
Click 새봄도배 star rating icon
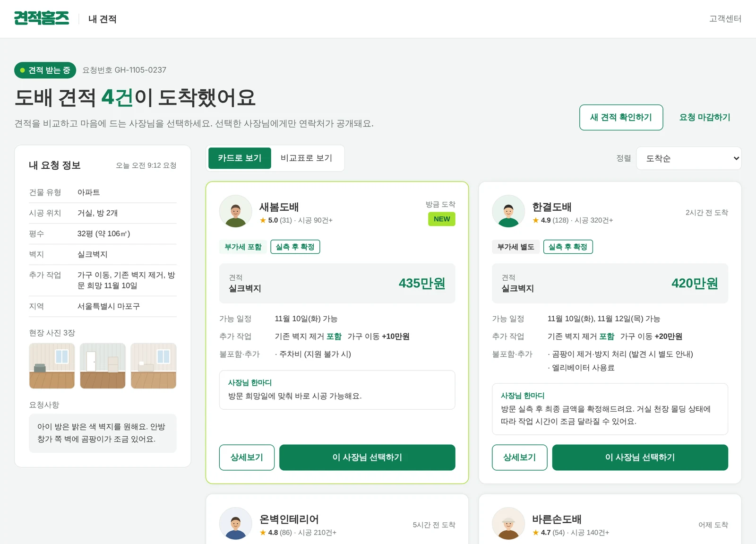click(x=263, y=220)
